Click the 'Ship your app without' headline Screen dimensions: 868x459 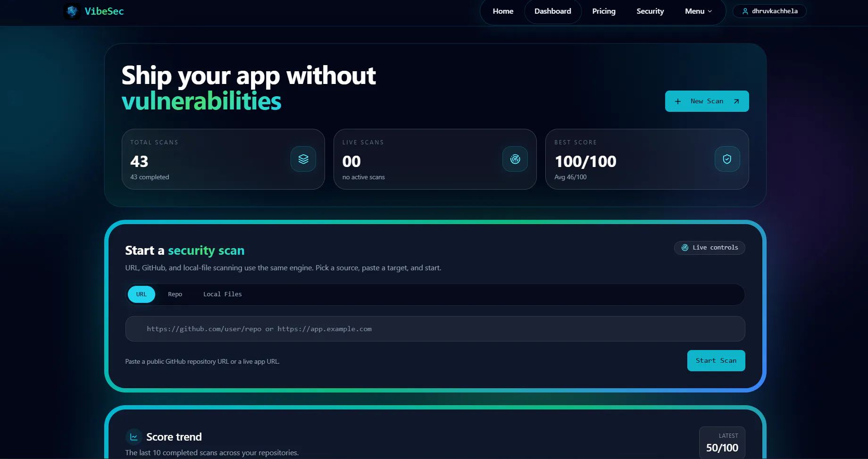click(x=249, y=75)
